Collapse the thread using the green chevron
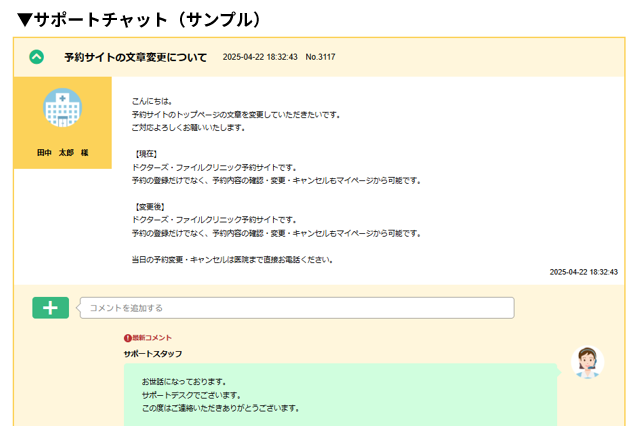The width and height of the screenshot is (638, 426). click(37, 57)
